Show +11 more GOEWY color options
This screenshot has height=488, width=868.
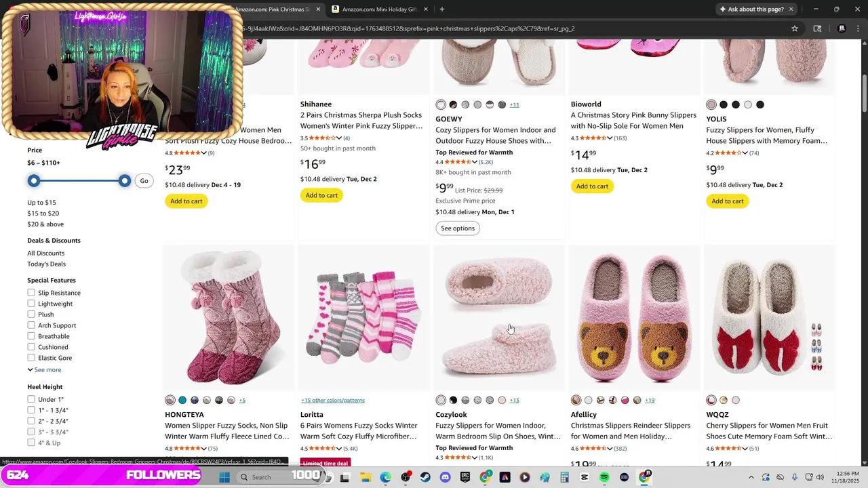coord(514,105)
